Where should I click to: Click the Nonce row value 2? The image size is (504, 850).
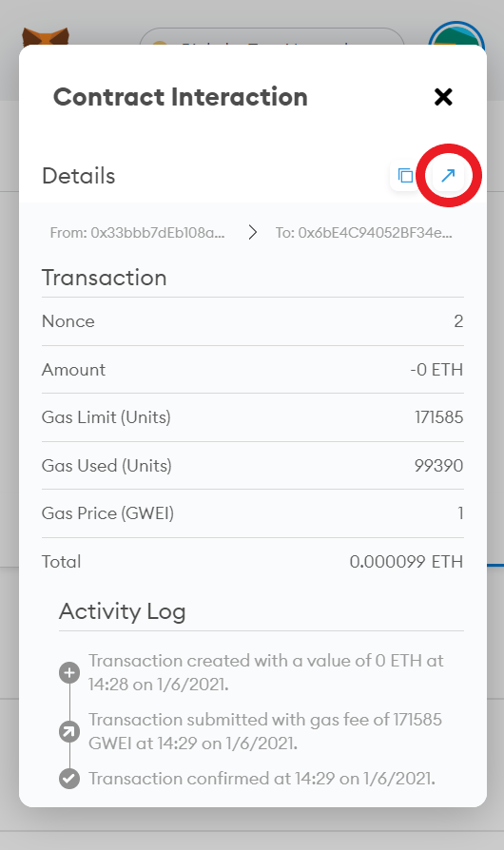coord(458,321)
